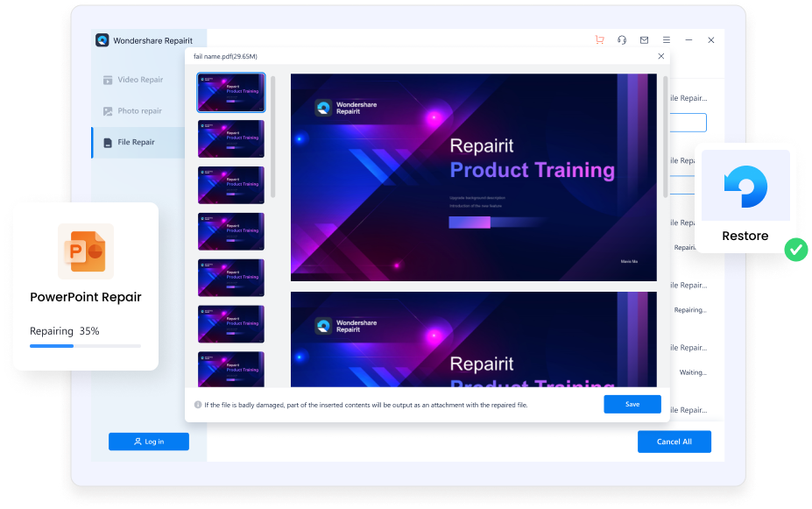Close the fail name.pdf preview dialog
This screenshot has height=509, width=812.
tap(660, 56)
